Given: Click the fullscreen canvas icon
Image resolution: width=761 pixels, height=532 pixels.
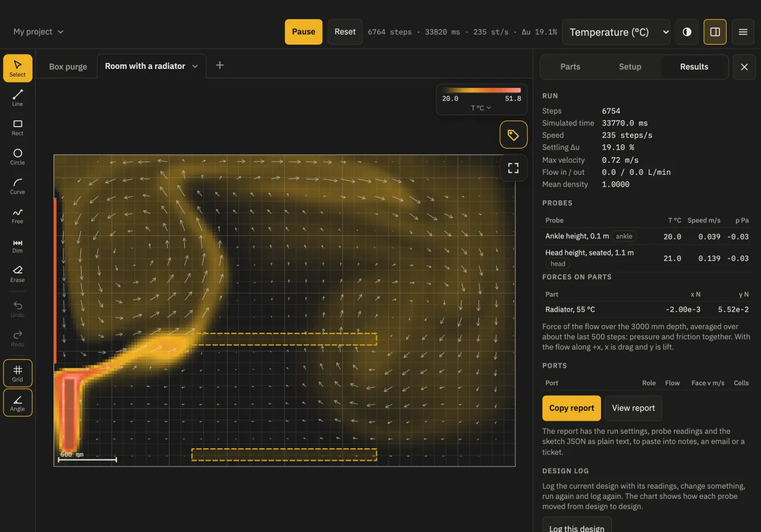Looking at the screenshot, I should point(513,168).
